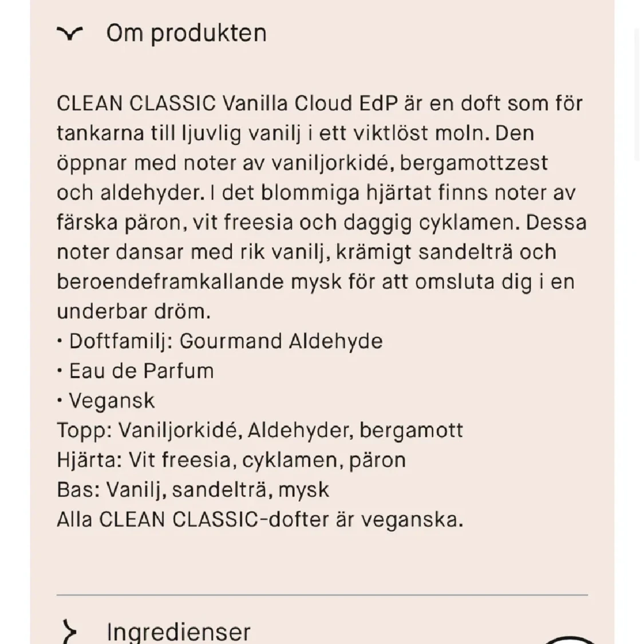The width and height of the screenshot is (644, 644).
Task: Click the sentence Alla CLEAN CLASSIC-dofter är veganska
Action: (260, 520)
